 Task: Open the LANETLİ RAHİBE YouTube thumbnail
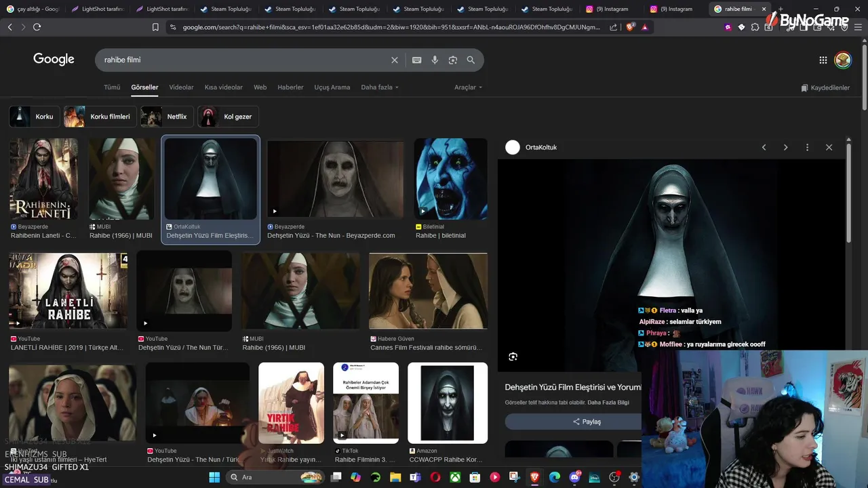coord(68,291)
